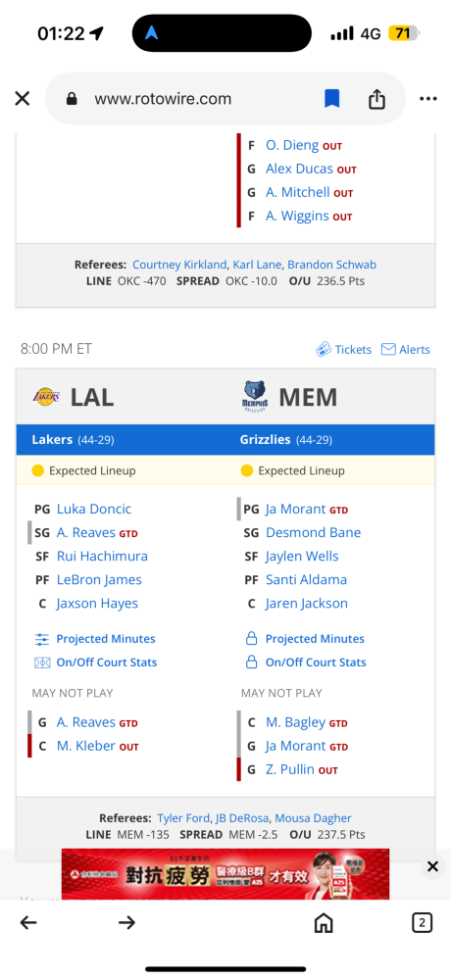This screenshot has width=451, height=980.
Task: Tap the browser back arrow
Action: coord(28,922)
